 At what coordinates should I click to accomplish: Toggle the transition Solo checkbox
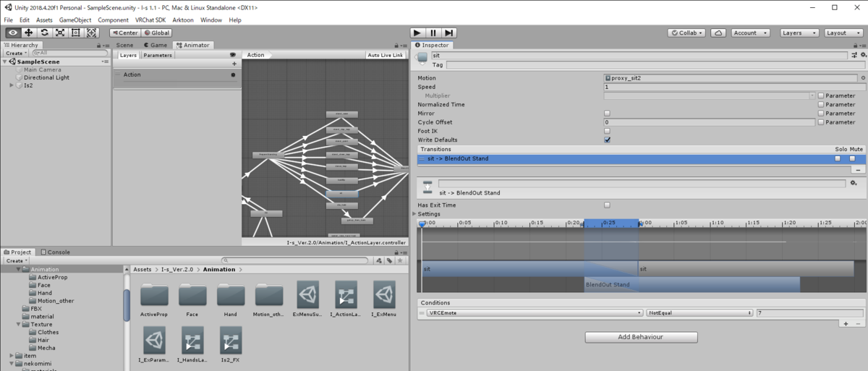pyautogui.click(x=838, y=158)
